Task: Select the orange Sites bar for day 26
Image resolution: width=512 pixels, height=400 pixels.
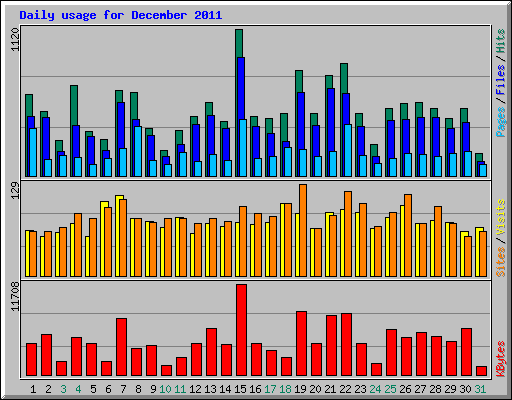Action: (408, 235)
